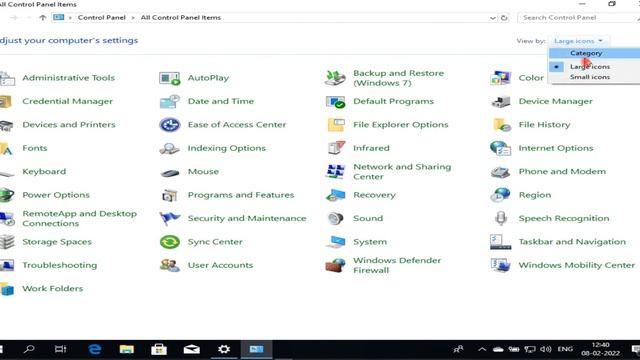The width and height of the screenshot is (640, 360).
Task: Go up one folder level
Action: click(43, 18)
